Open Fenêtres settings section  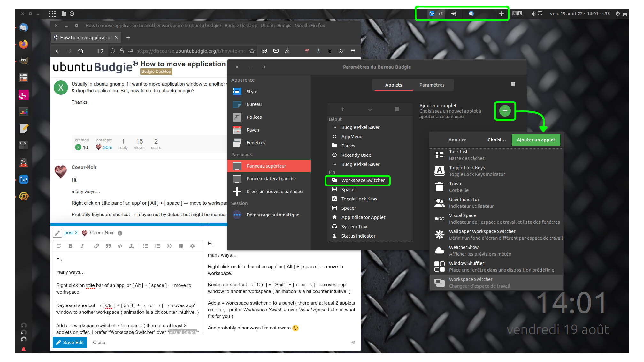pos(269,143)
